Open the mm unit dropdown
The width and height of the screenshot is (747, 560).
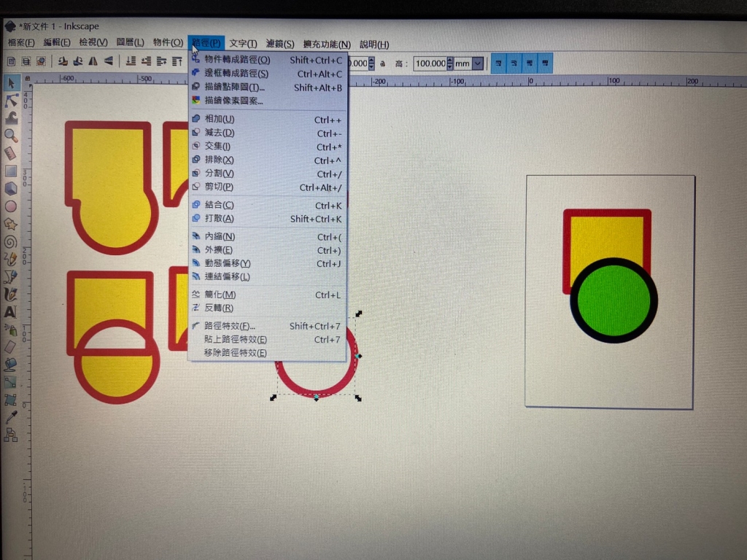[478, 63]
